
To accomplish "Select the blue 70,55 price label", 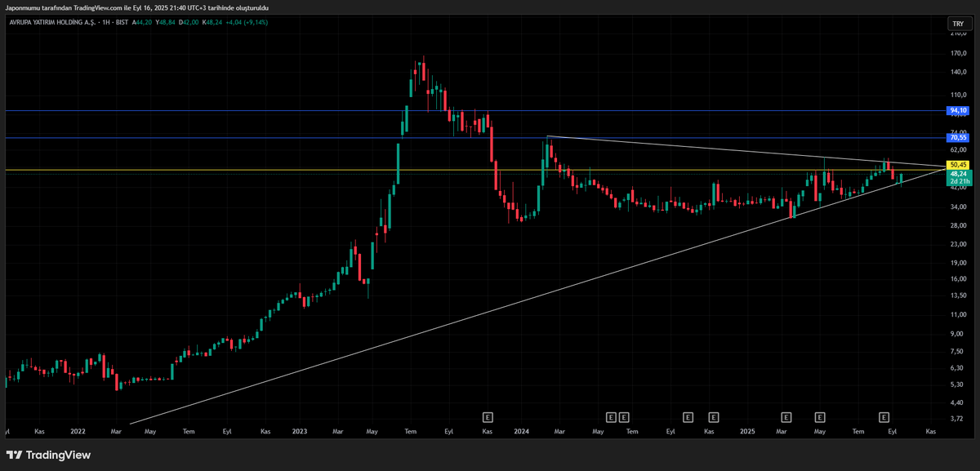I will (x=958, y=137).
